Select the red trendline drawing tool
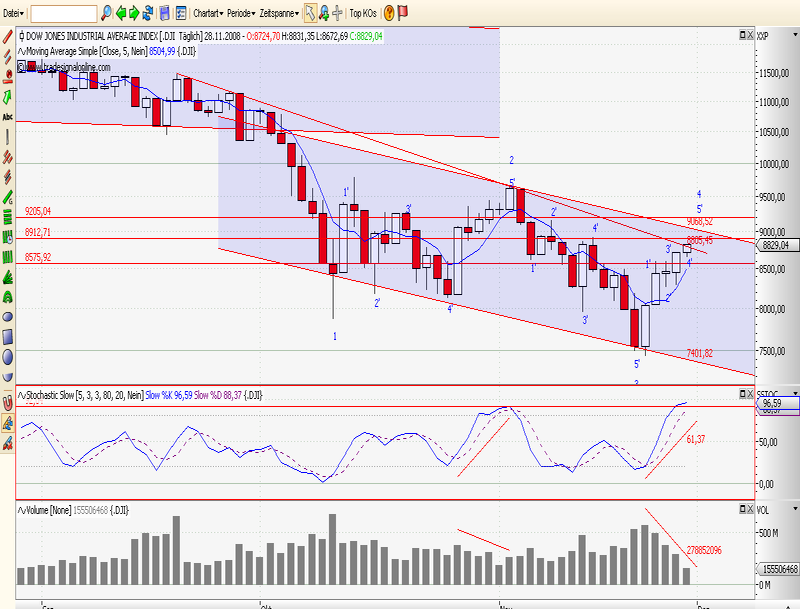The width and height of the screenshot is (800, 609). coord(8,37)
